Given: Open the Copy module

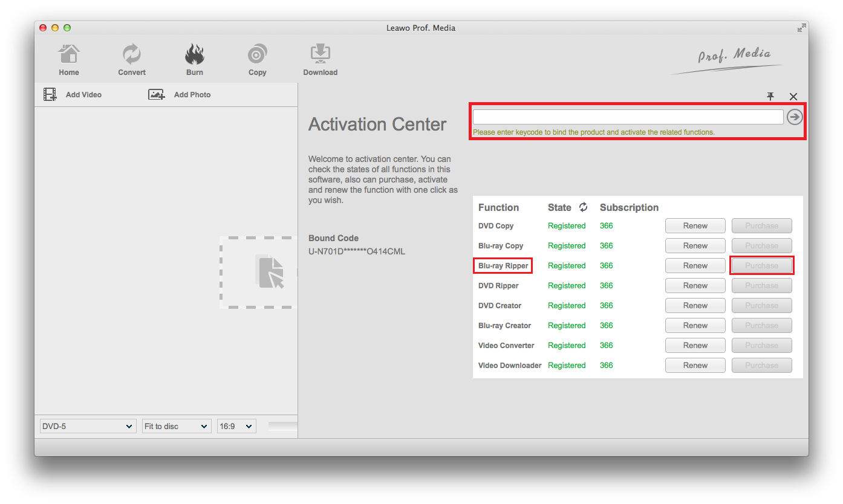Looking at the screenshot, I should [258, 60].
